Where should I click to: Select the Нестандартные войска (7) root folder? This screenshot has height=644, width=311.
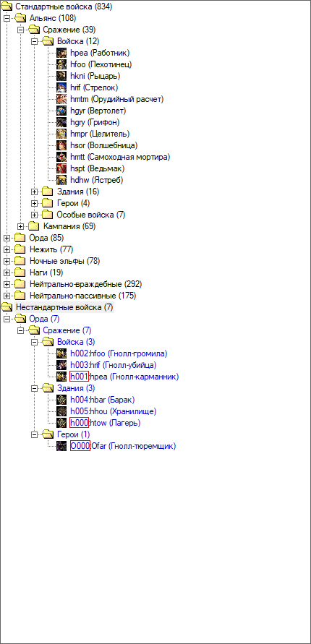(64, 306)
